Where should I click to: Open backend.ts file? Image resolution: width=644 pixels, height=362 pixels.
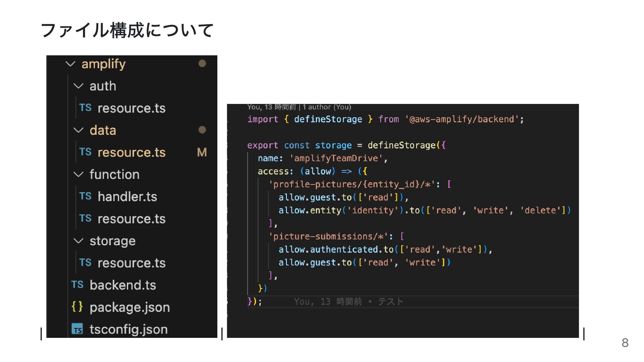point(123,285)
